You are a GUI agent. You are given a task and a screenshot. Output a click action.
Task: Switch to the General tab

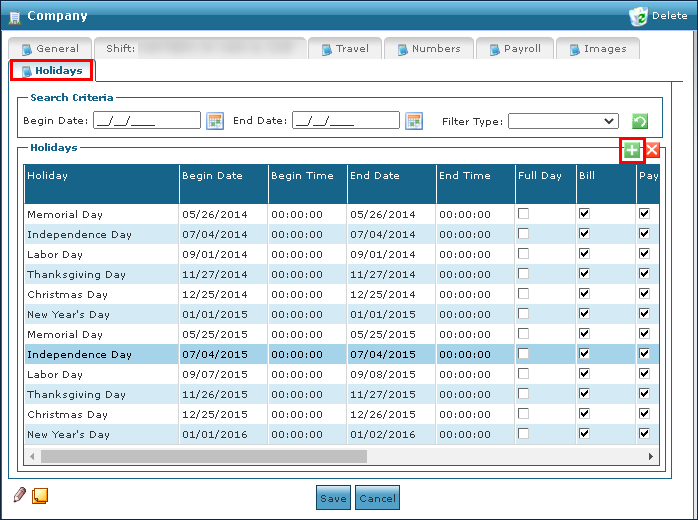[x=50, y=48]
